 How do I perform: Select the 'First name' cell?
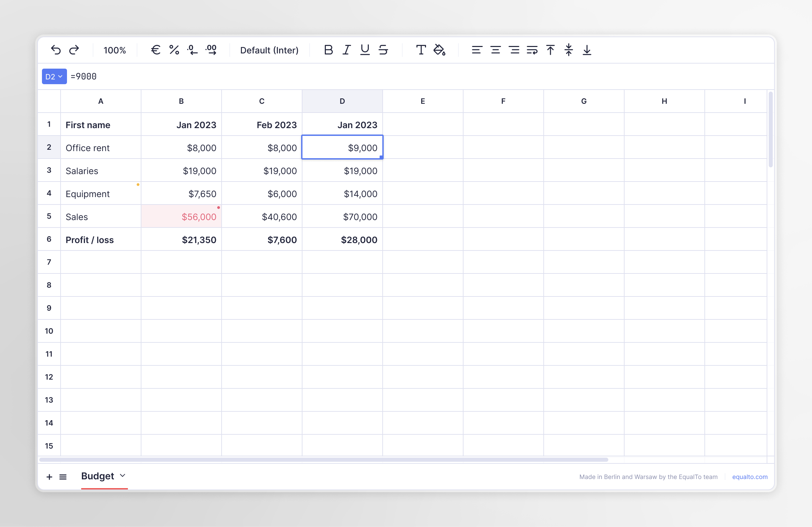(x=100, y=124)
